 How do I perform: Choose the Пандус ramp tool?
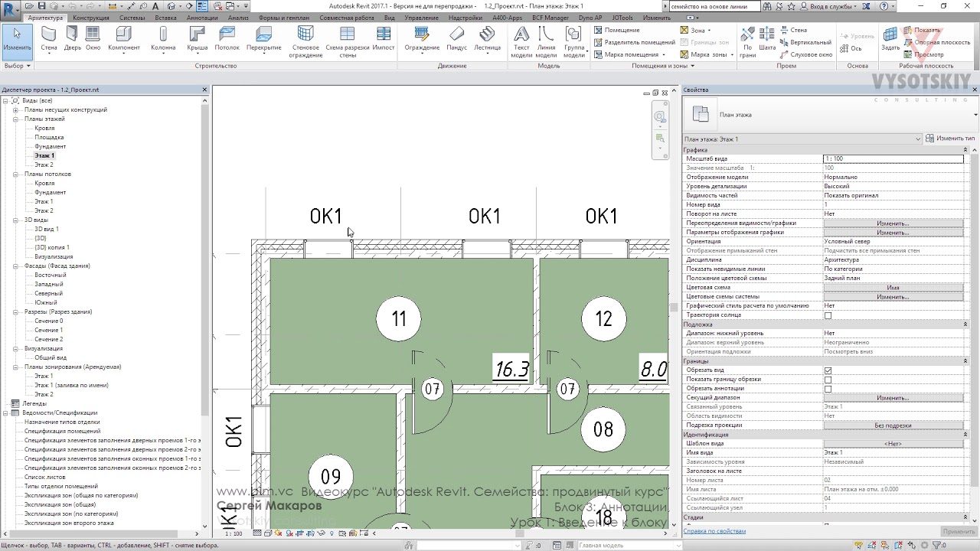tap(457, 40)
